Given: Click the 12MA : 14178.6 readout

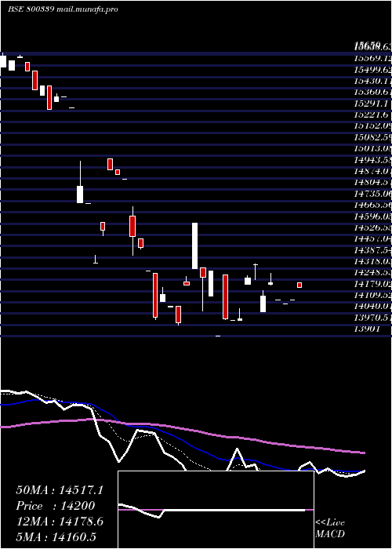Looking at the screenshot, I should [x=60, y=522].
